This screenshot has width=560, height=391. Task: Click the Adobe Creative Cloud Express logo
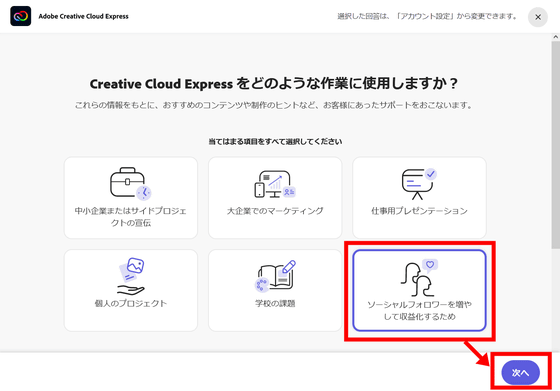(21, 16)
